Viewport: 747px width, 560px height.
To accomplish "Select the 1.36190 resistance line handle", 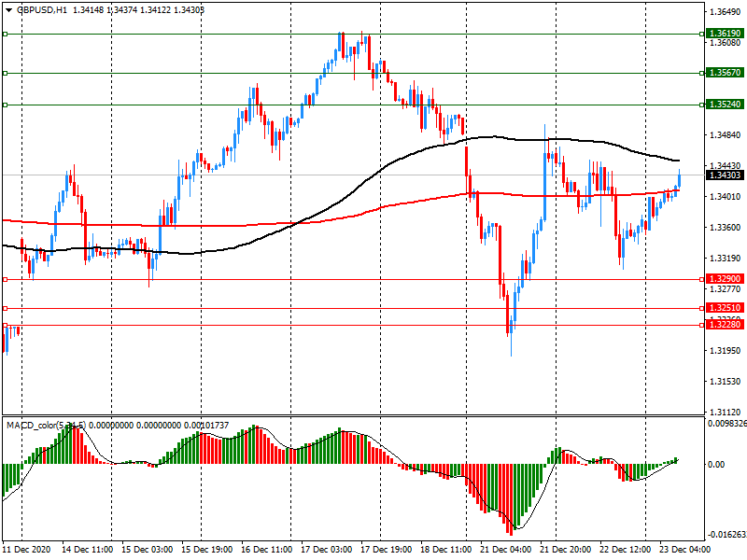I will 5,34.
